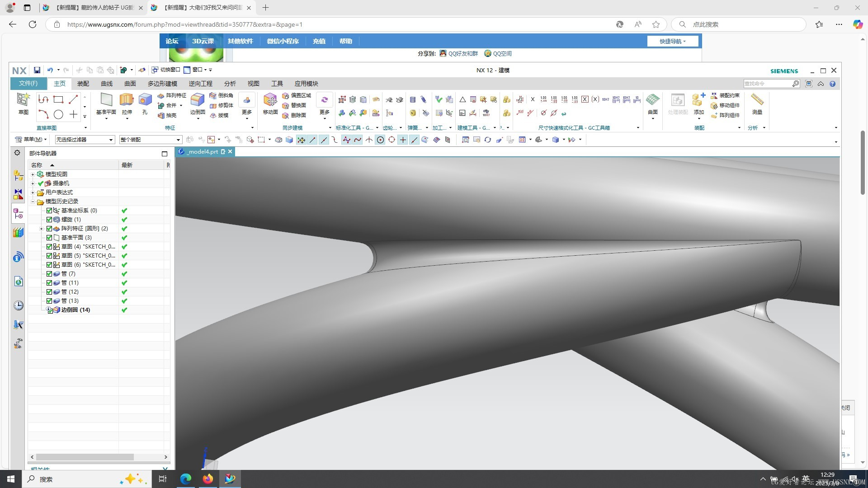Screen dimensions: 868x488
Task: Open the 整个装配 scope dropdown
Action: 151,140
